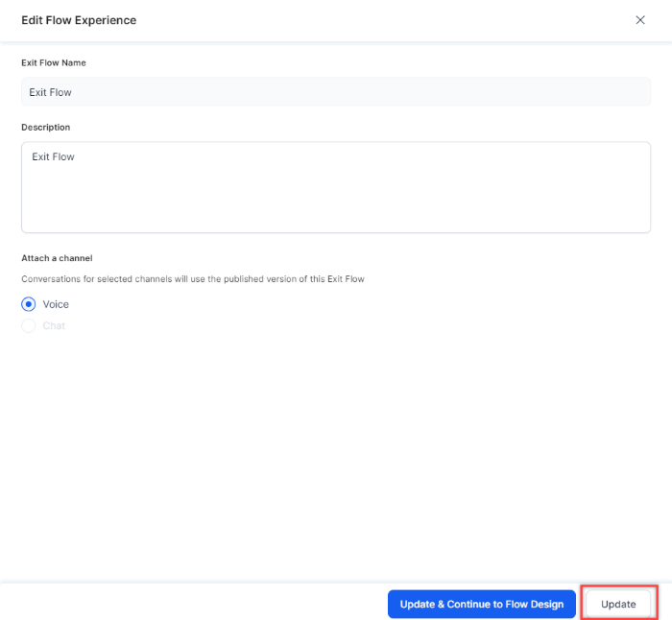This screenshot has height=620, width=672.
Task: Close the Edit Flow Experience dialog
Action: pyautogui.click(x=640, y=20)
